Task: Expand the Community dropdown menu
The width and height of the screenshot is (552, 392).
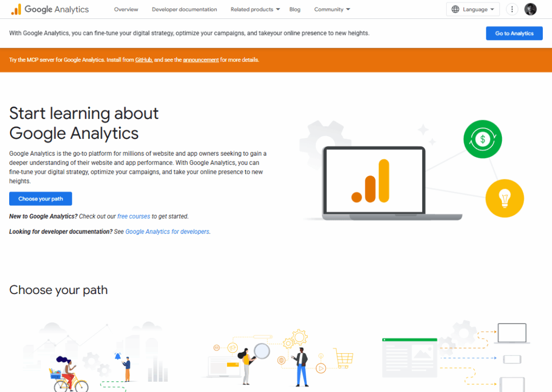Action: [332, 9]
